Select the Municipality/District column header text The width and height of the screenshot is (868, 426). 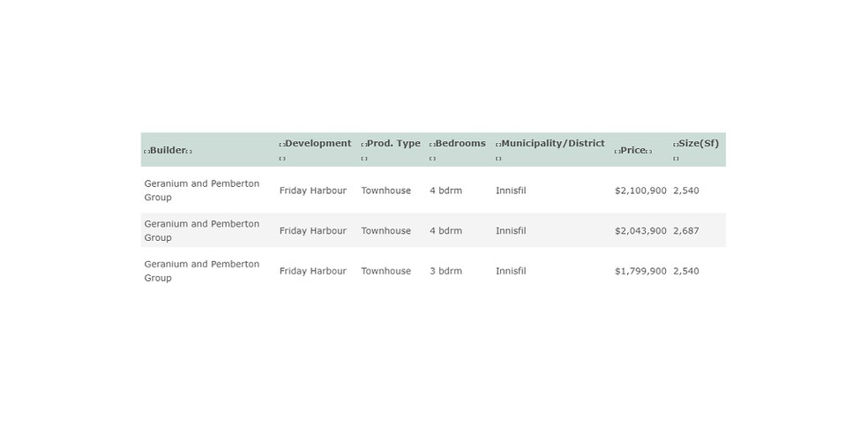tap(552, 143)
